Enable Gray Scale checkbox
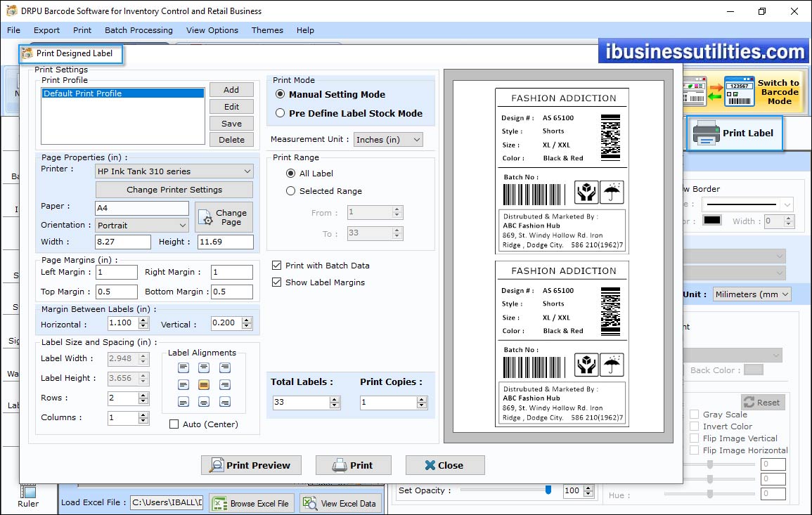 (695, 414)
